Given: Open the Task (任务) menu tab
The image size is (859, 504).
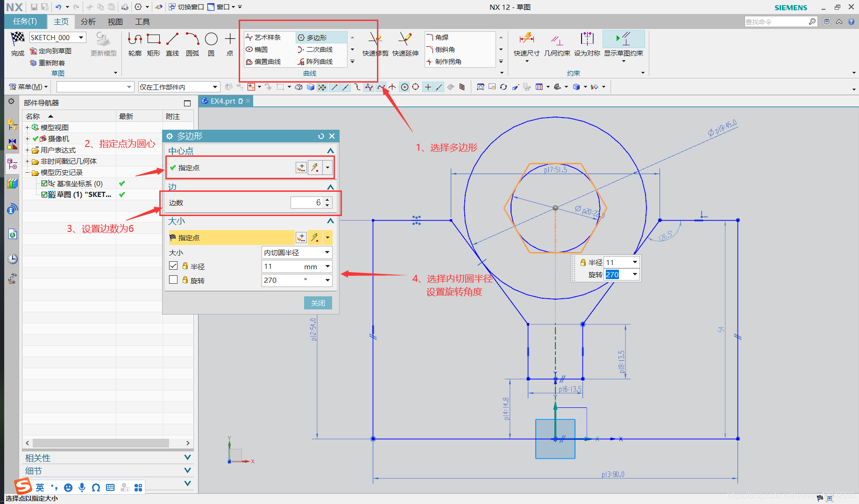Looking at the screenshot, I should 25,21.
